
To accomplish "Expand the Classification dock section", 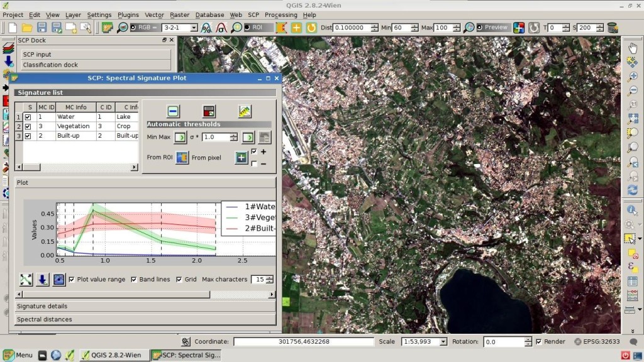I will (x=96, y=65).
